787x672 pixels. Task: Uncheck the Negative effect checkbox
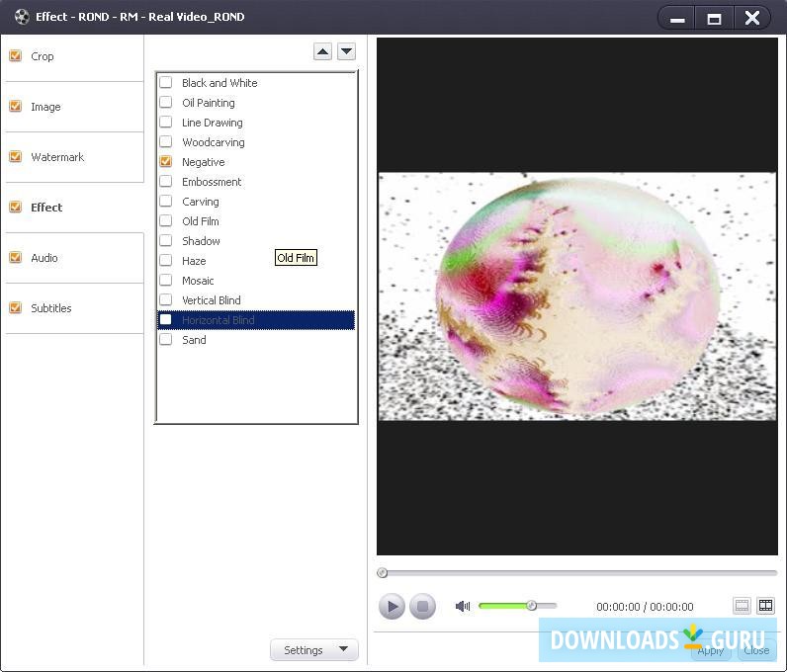point(166,162)
